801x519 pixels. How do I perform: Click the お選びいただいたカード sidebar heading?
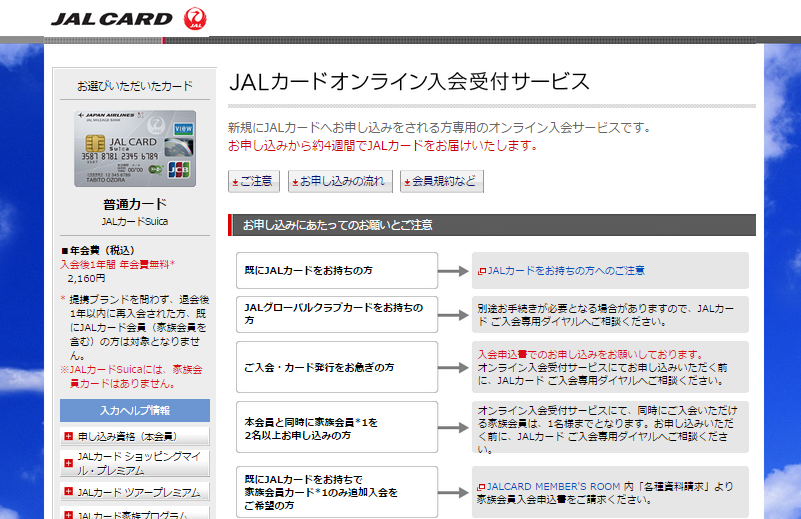(x=135, y=86)
